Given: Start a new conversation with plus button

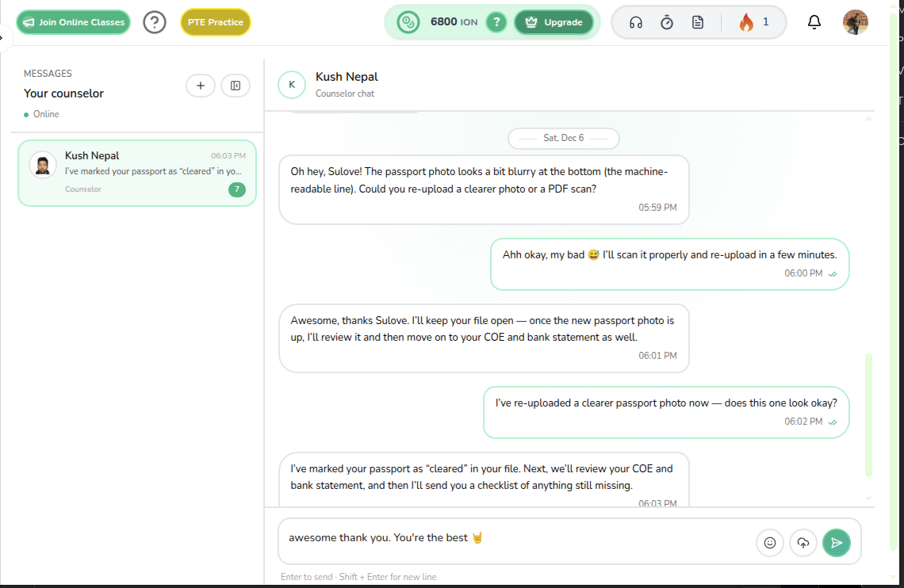Looking at the screenshot, I should tap(201, 86).
